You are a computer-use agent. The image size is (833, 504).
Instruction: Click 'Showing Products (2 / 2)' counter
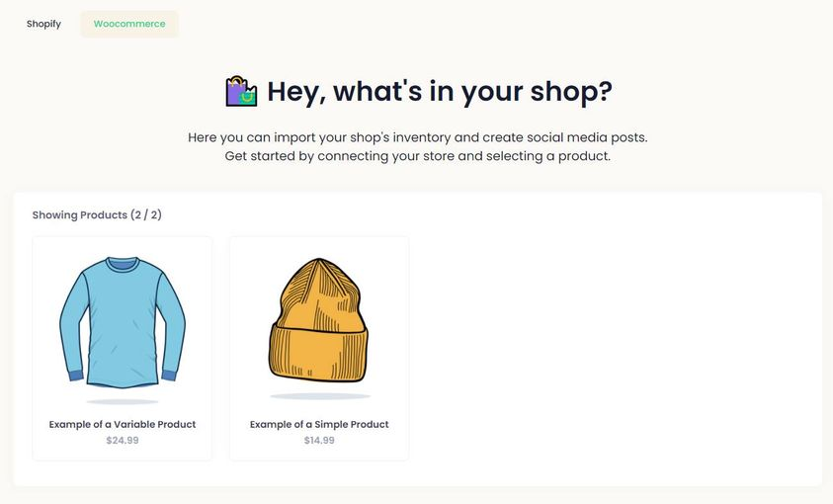[97, 215]
